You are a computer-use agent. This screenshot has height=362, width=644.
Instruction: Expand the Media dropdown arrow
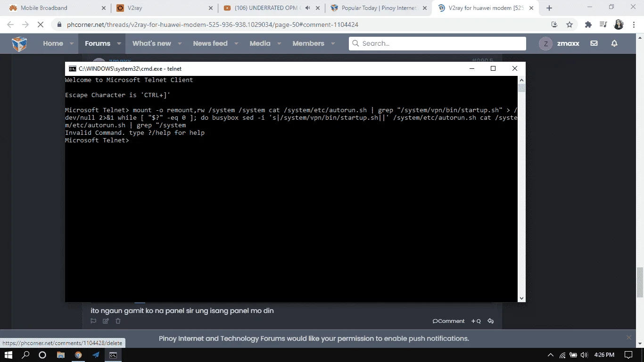[x=279, y=43]
